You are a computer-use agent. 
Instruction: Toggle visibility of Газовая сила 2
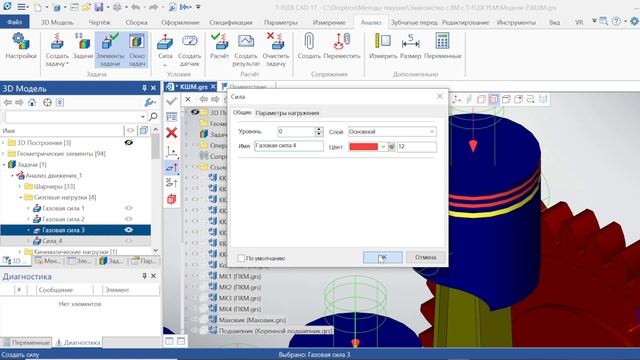click(129, 219)
